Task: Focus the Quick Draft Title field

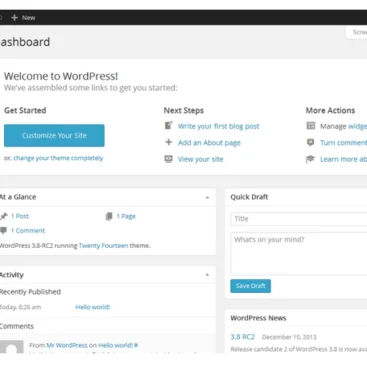Action: tap(299, 219)
